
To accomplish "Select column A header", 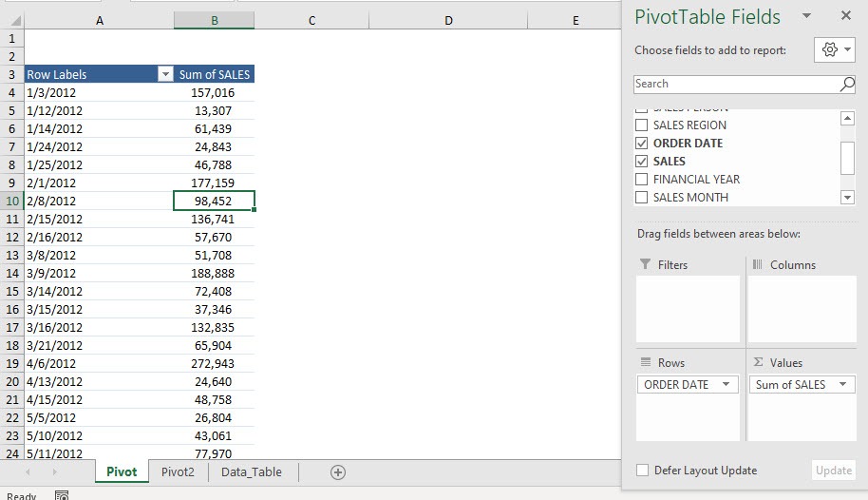I will click(99, 21).
